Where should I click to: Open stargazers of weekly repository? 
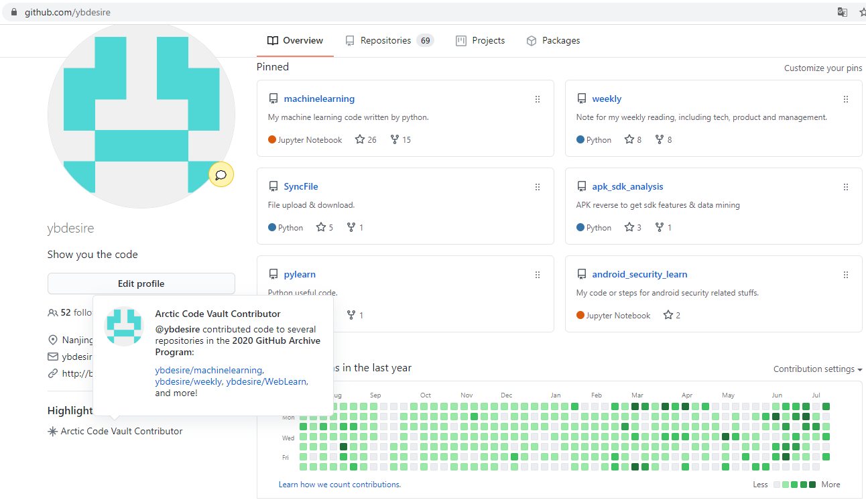(x=633, y=140)
